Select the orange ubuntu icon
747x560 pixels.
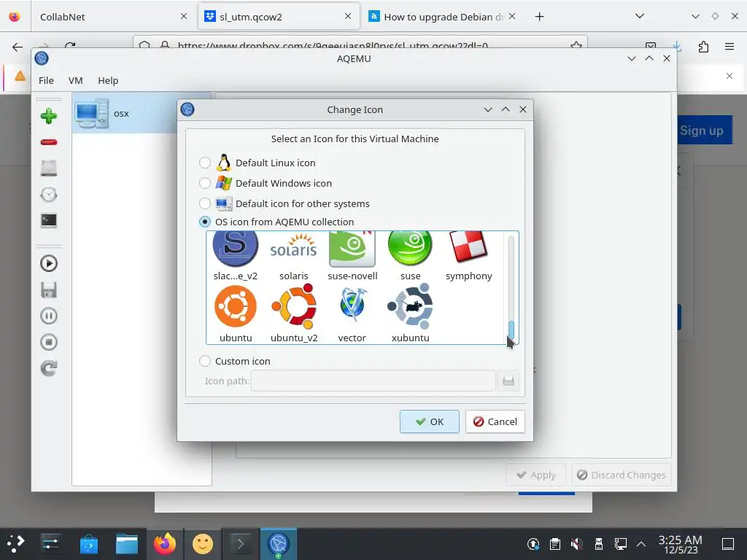coord(236,314)
